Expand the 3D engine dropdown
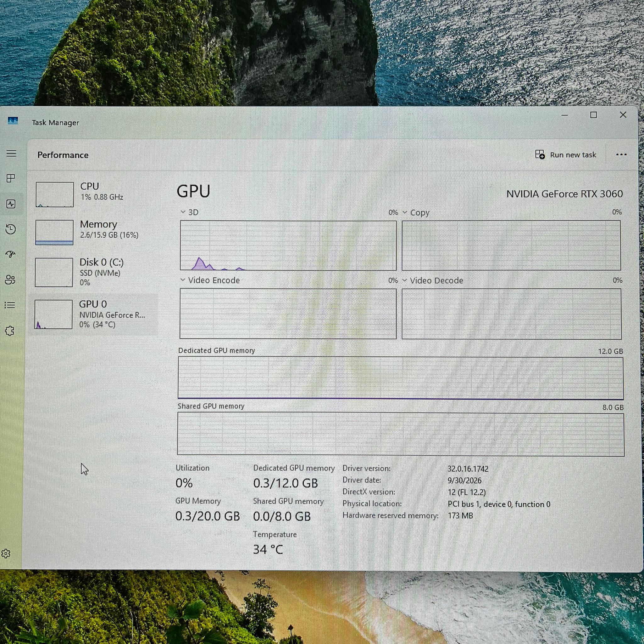This screenshot has width=644, height=644. (x=183, y=212)
